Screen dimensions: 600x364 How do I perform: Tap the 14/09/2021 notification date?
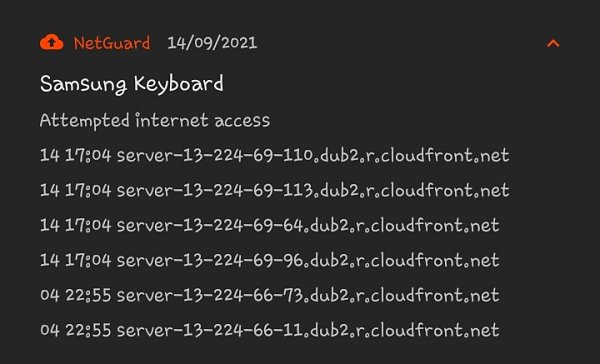[x=212, y=42]
